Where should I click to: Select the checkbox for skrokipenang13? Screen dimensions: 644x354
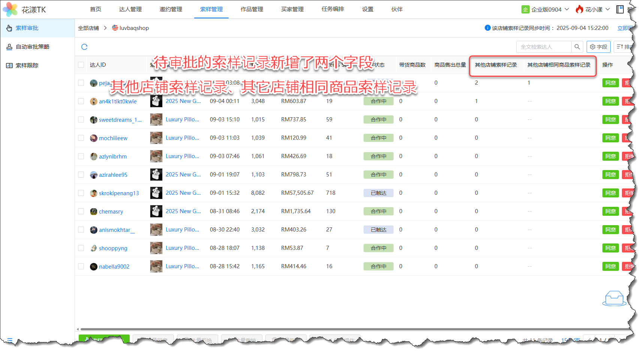pos(81,193)
